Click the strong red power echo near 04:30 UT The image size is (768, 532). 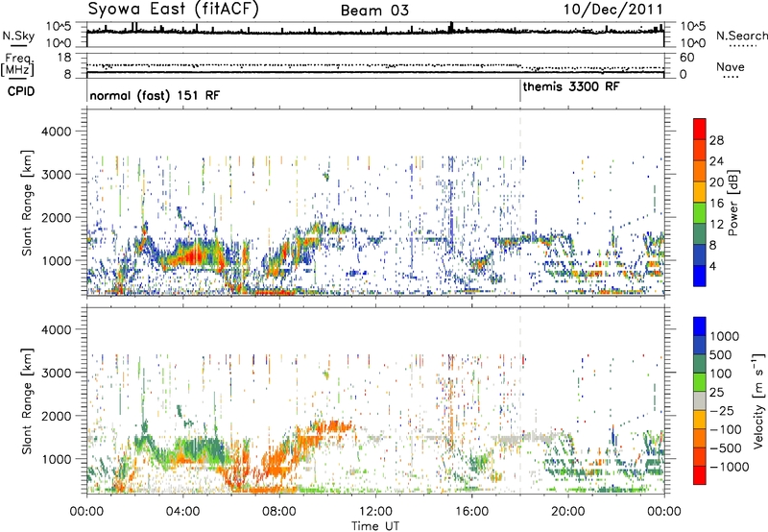coord(195,254)
